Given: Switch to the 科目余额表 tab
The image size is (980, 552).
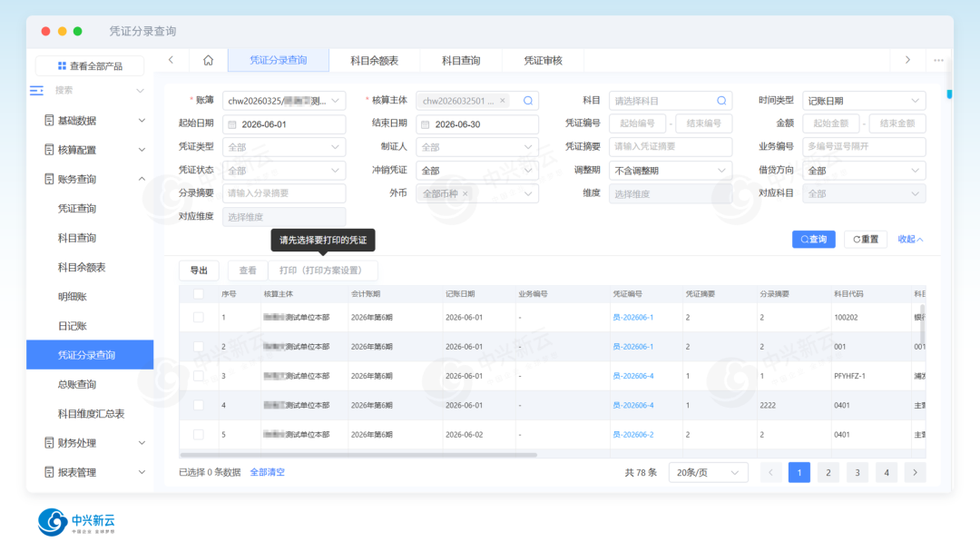Looking at the screenshot, I should 375,60.
